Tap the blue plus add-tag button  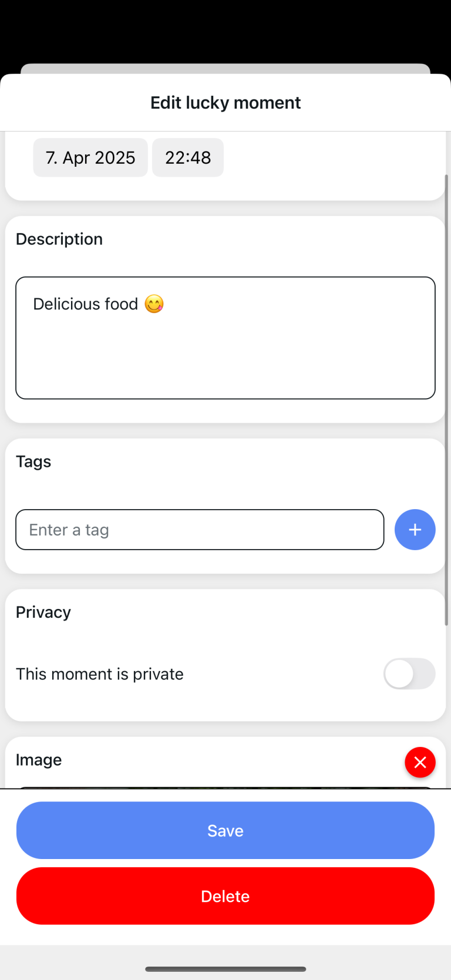tap(415, 530)
